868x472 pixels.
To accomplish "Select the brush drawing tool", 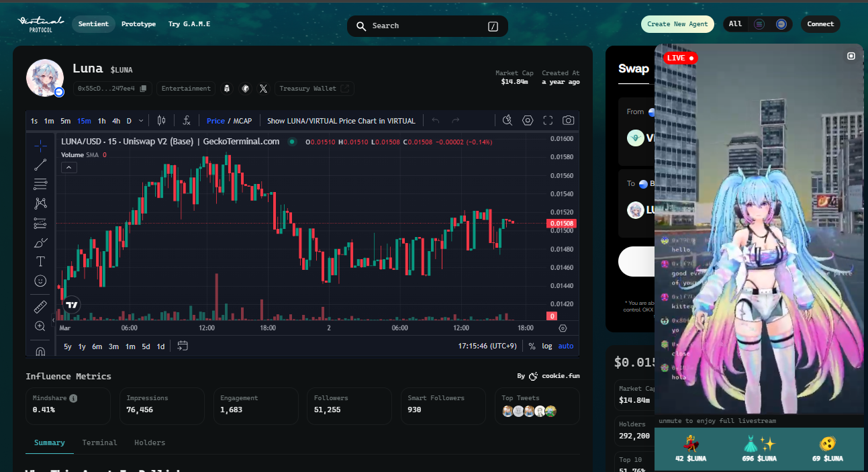I will coord(40,242).
